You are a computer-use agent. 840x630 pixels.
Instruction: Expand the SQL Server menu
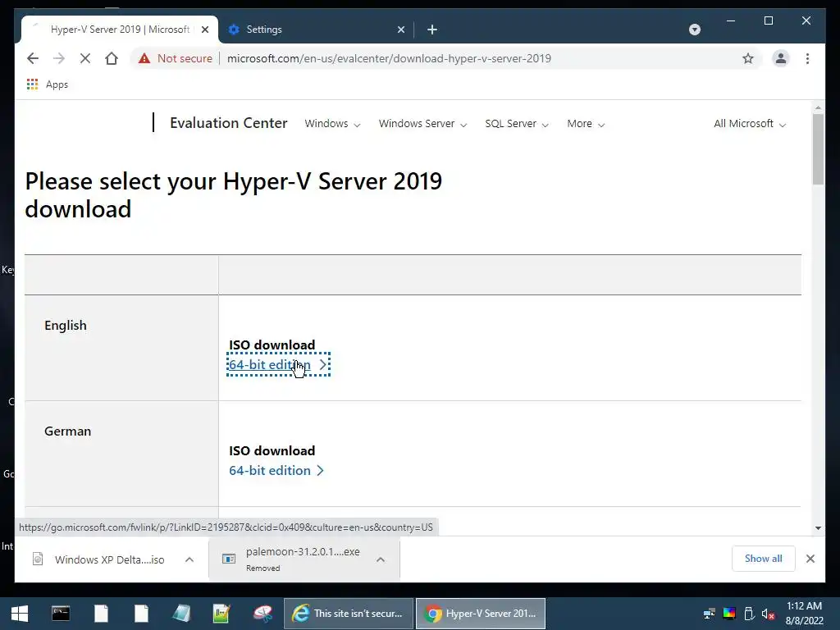tap(517, 124)
